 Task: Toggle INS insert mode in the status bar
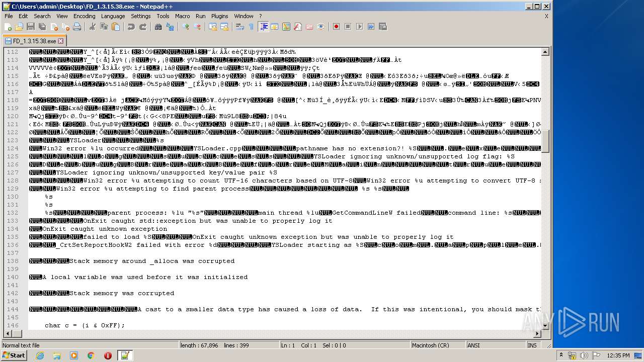(532, 345)
